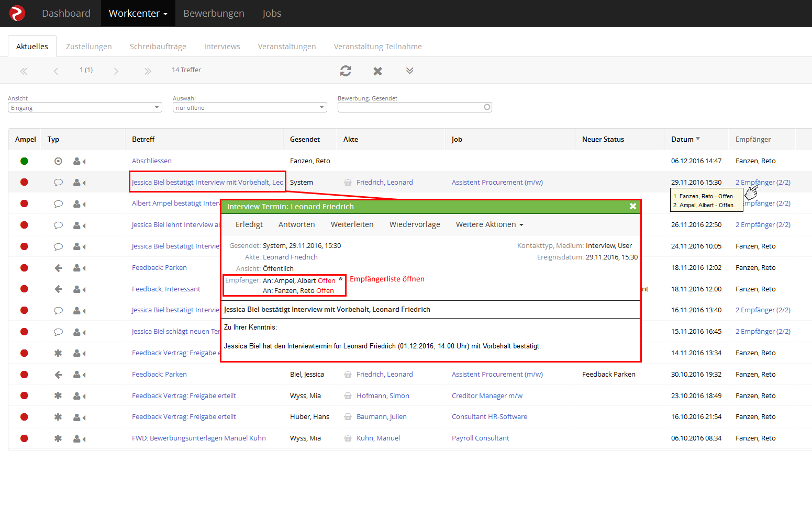812x509 pixels.
Task: Refresh the Aktuelles list
Action: [346, 71]
